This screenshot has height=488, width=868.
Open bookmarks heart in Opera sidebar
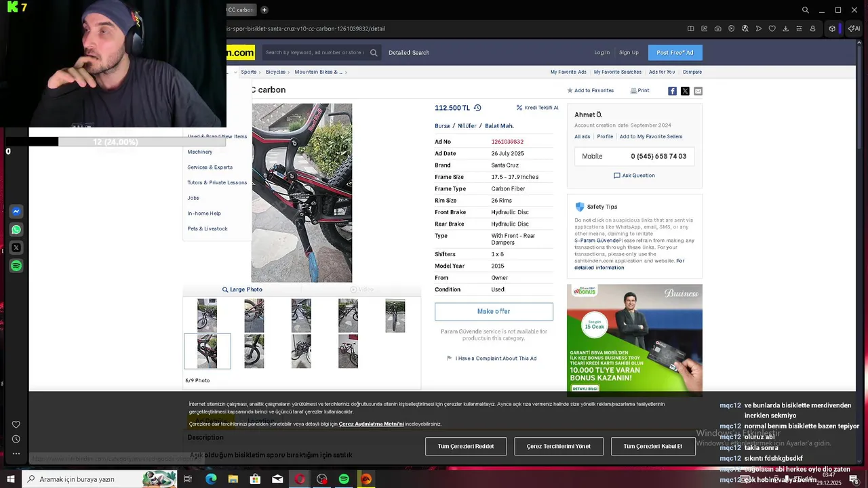(x=16, y=425)
